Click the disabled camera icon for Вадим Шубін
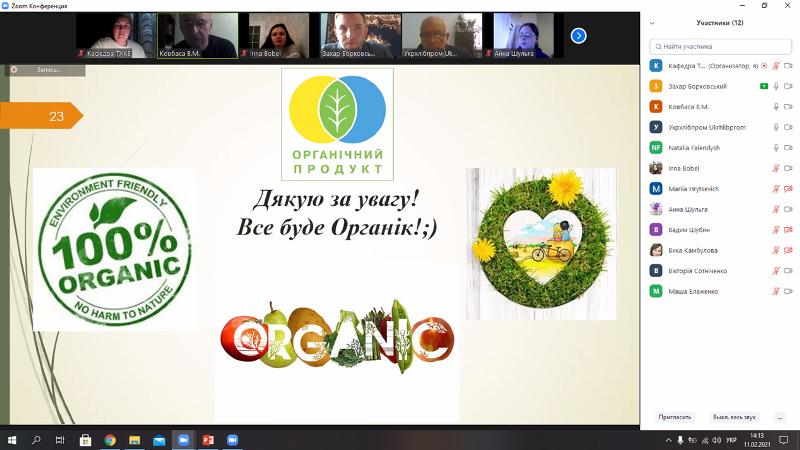 pyautogui.click(x=788, y=230)
